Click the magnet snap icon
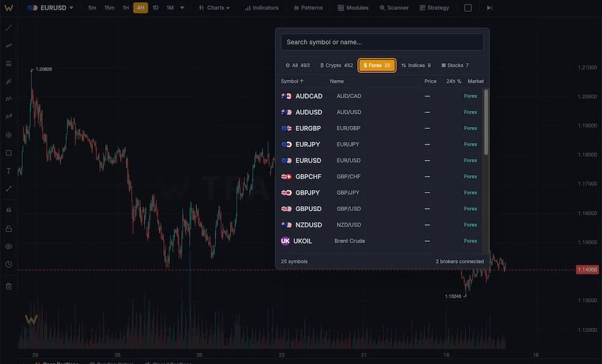This screenshot has width=602, height=364. coord(8,210)
